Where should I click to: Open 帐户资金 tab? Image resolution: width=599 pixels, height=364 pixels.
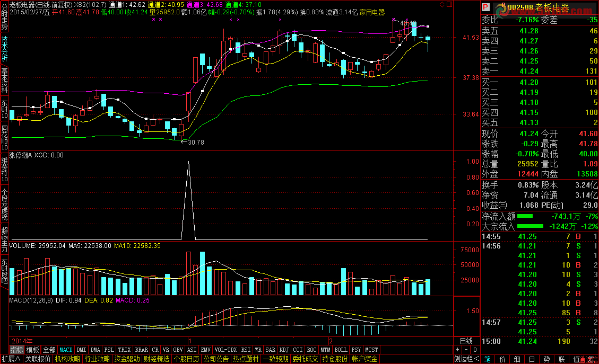[365, 359]
